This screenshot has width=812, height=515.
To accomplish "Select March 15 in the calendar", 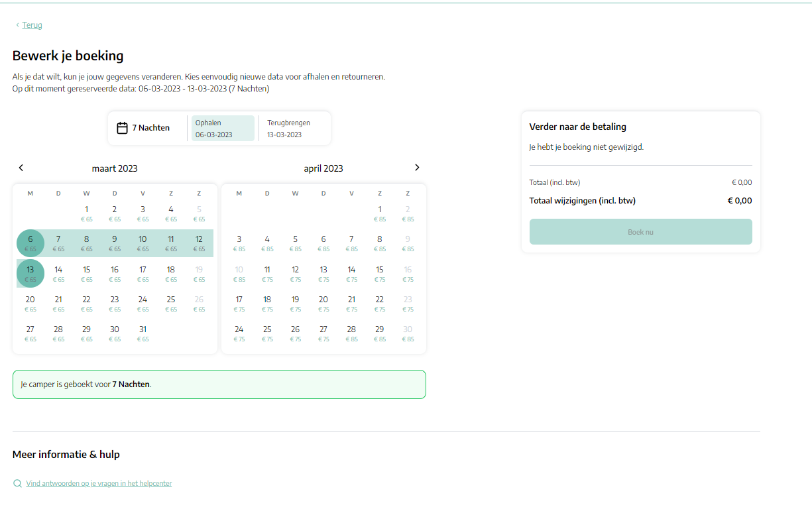I will (87, 274).
